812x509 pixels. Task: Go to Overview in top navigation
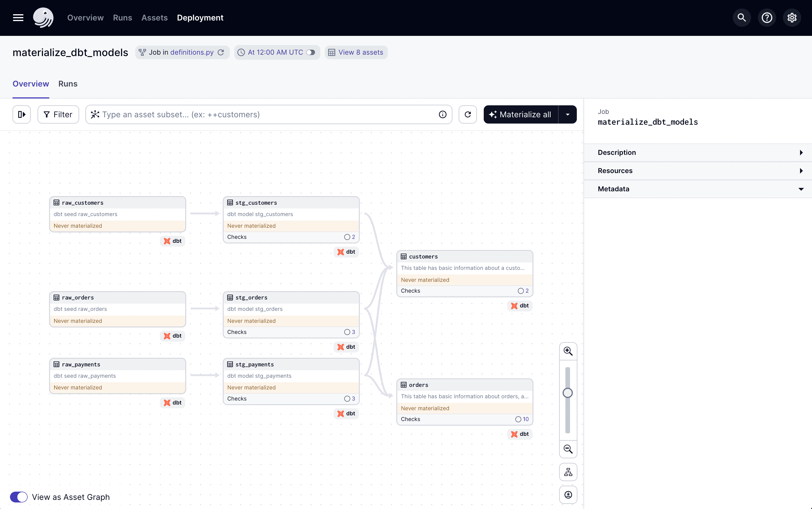click(85, 17)
